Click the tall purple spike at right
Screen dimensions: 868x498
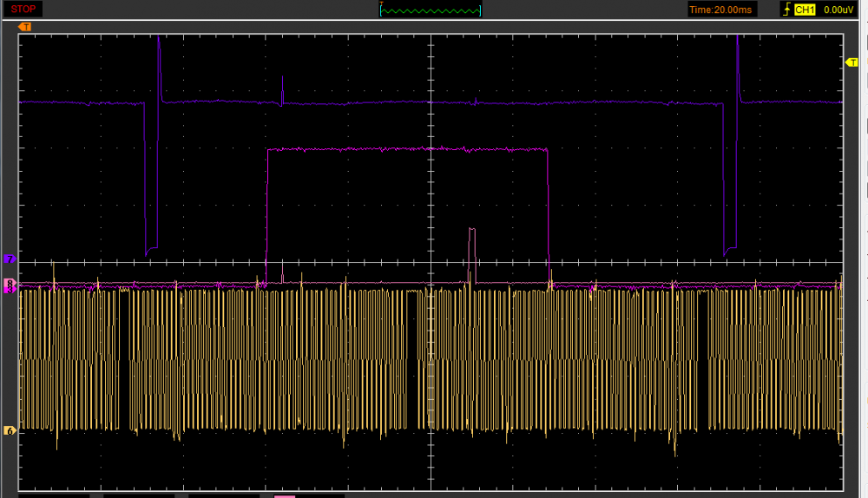(x=737, y=61)
